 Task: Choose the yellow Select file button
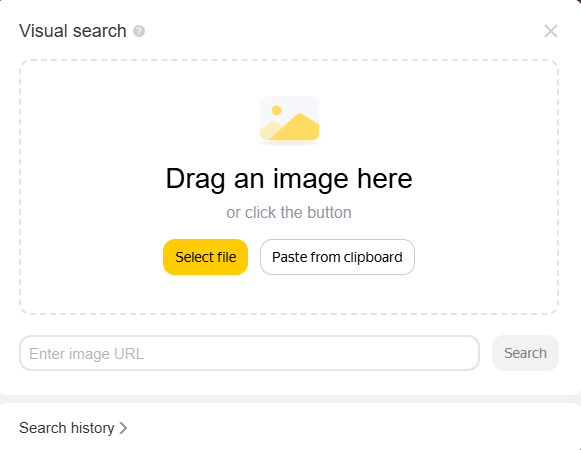[205, 257]
